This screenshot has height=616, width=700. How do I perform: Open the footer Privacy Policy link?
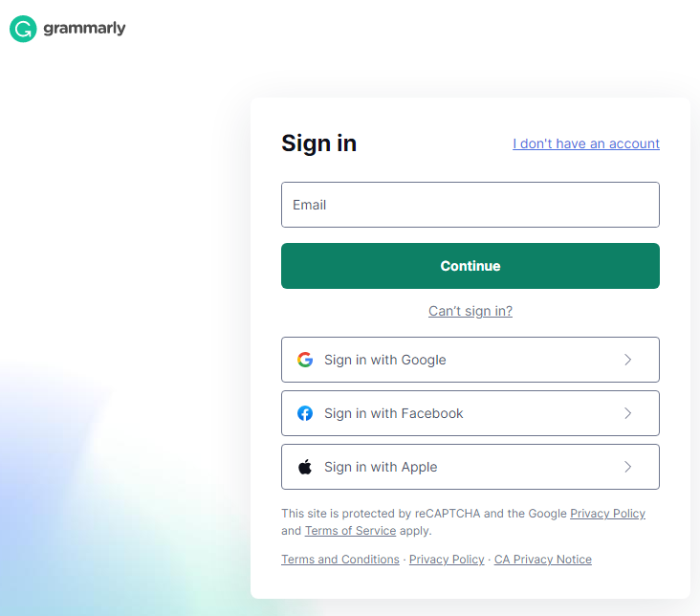coord(447,560)
